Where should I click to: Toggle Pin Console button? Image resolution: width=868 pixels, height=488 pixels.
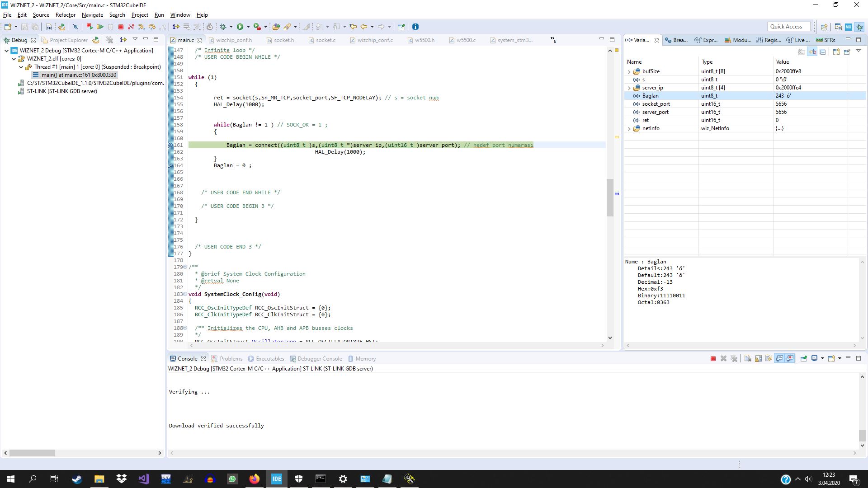coord(803,359)
